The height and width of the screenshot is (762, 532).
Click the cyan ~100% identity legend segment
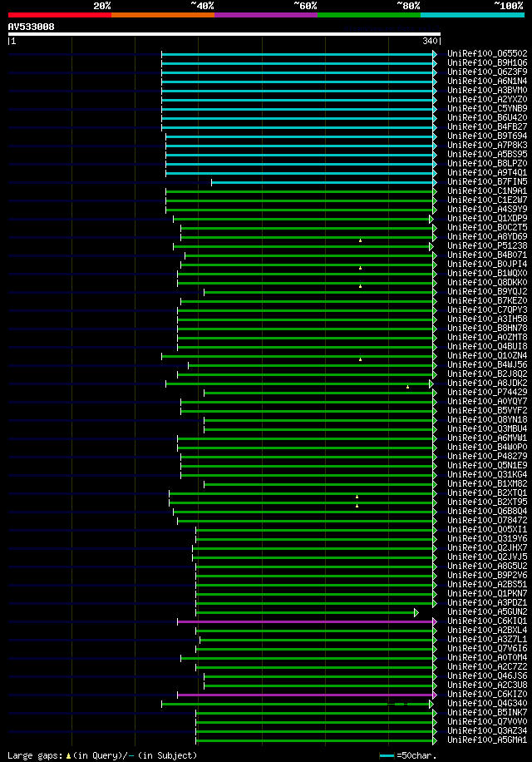tap(472, 15)
